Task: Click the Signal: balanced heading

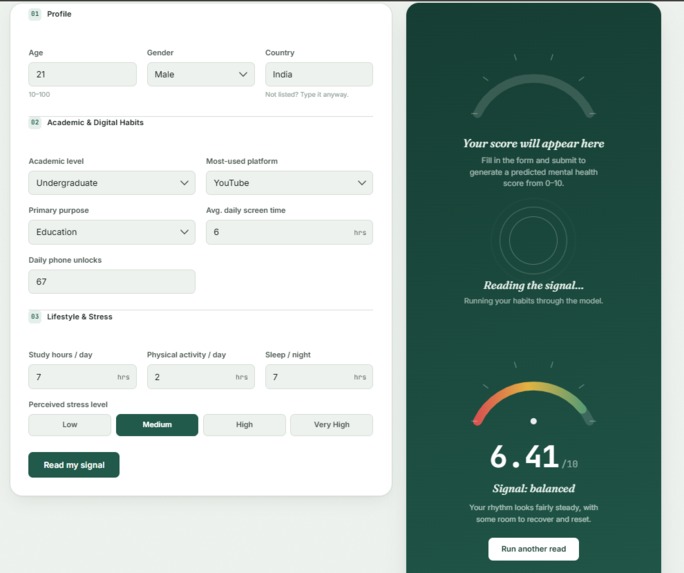Action: (x=534, y=488)
